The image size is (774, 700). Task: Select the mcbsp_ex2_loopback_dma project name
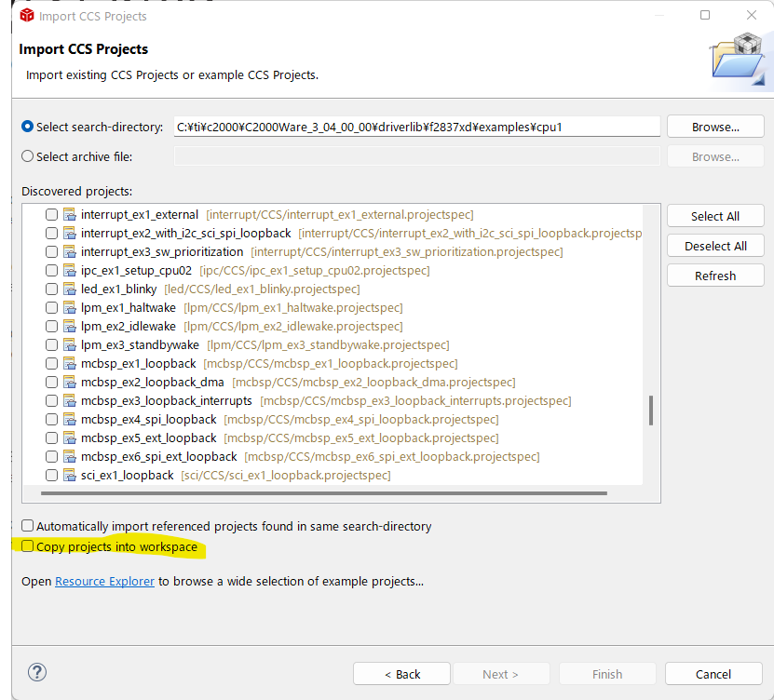tap(153, 383)
